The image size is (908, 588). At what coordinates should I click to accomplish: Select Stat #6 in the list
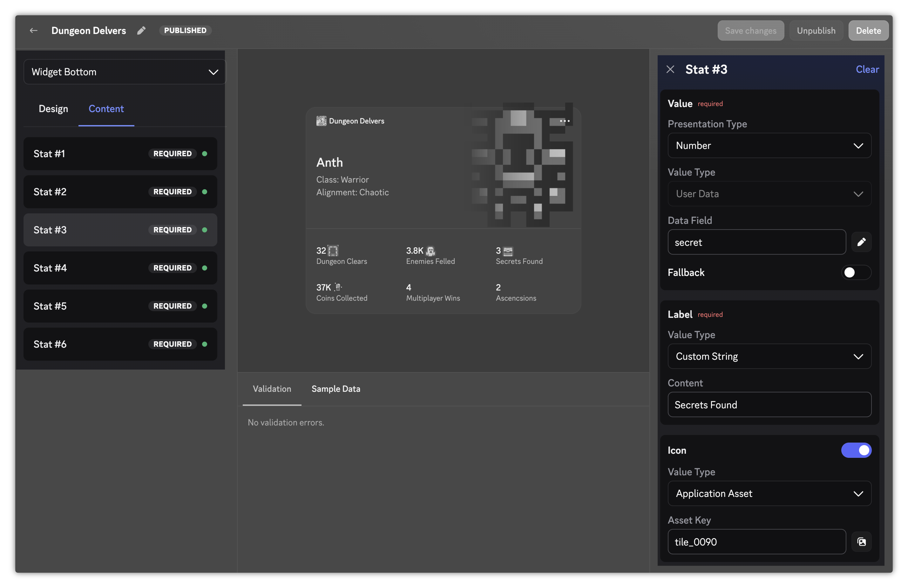pyautogui.click(x=120, y=344)
